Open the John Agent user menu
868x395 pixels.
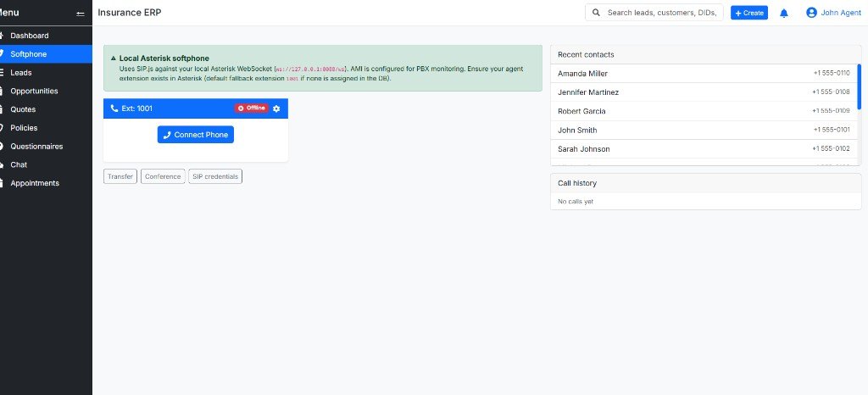(834, 12)
